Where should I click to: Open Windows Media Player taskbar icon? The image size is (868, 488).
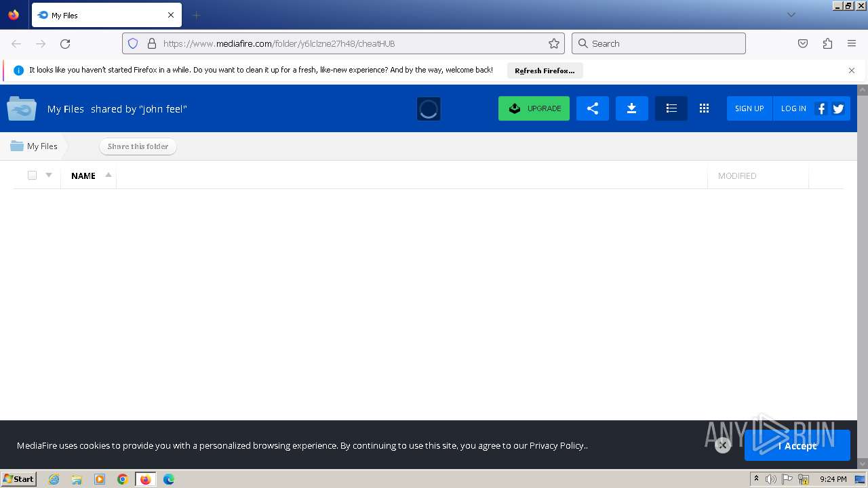pos(100,479)
